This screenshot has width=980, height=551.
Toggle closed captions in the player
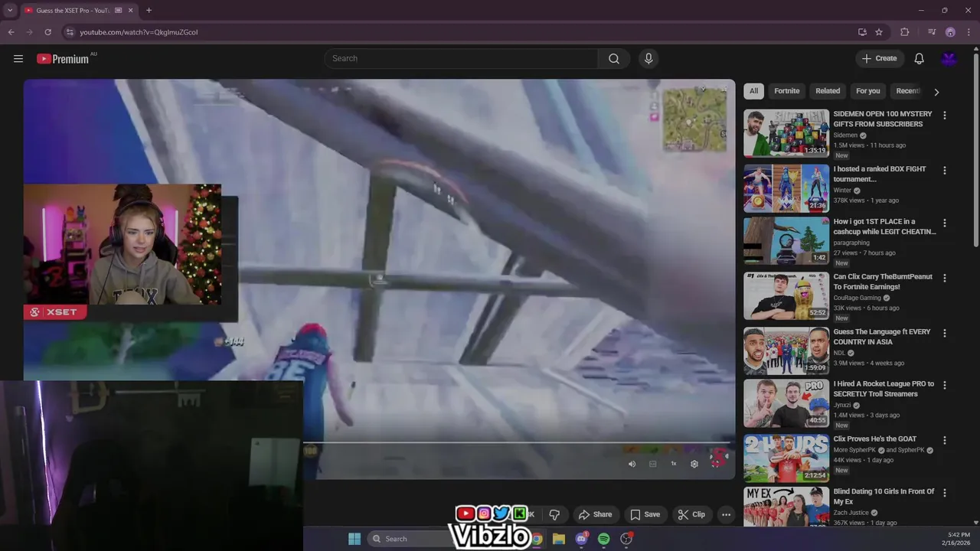(x=652, y=464)
